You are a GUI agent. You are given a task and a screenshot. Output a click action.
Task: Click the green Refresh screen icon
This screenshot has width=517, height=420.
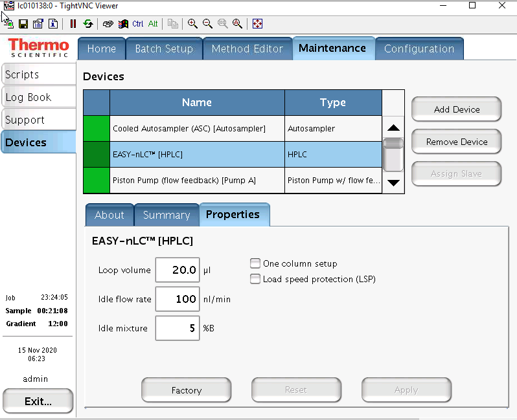[x=88, y=24]
